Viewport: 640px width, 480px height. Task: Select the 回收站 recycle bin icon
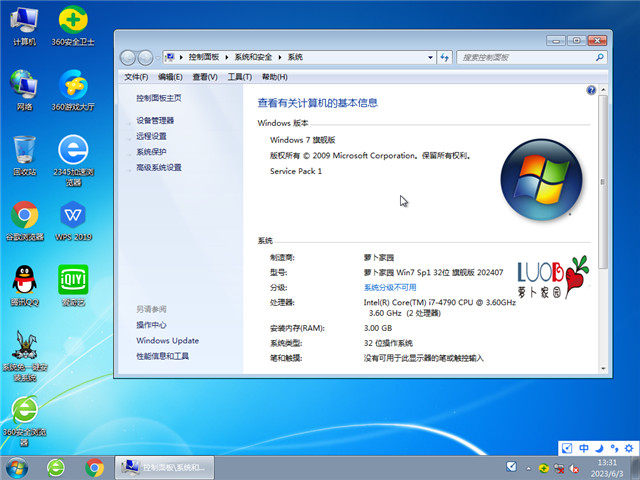tap(24, 156)
